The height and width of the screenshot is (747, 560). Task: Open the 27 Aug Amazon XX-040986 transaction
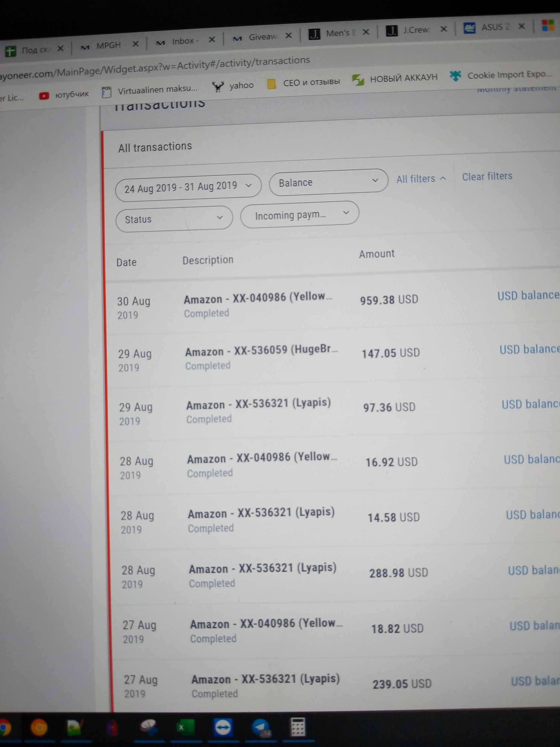click(267, 623)
